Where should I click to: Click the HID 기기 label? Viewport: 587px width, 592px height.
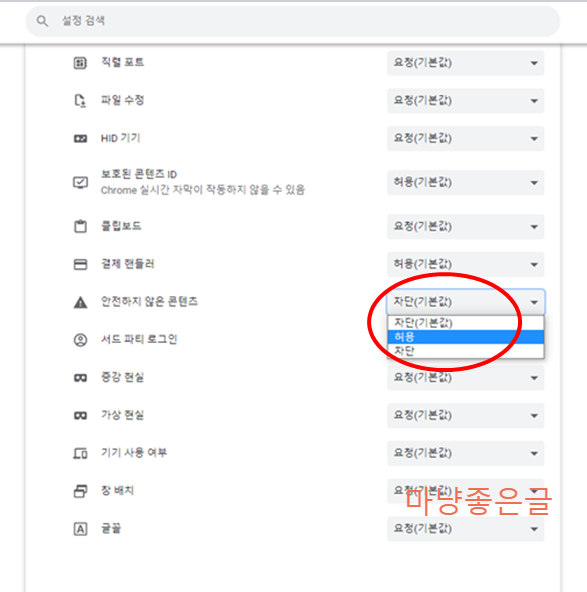click(x=120, y=138)
